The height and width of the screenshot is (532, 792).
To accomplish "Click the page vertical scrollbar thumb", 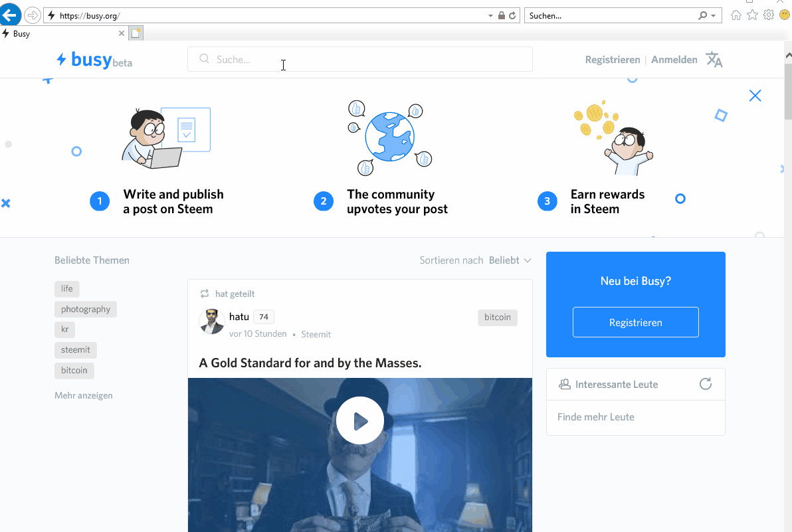I will click(x=787, y=91).
